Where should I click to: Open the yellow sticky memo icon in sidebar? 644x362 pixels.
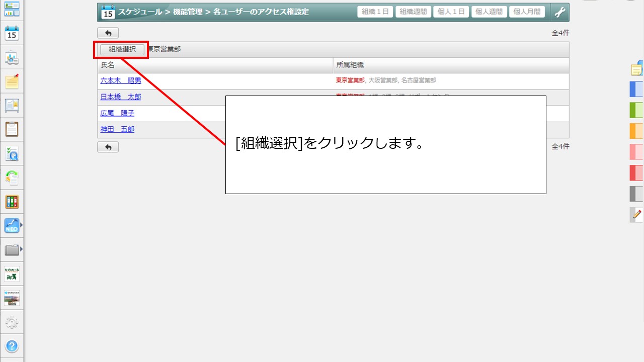tap(12, 81)
